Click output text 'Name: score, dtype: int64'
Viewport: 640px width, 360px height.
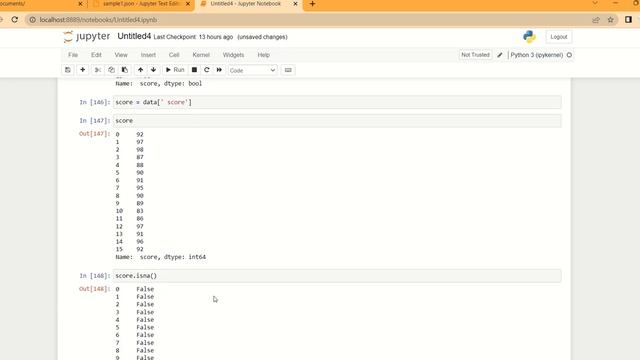tap(160, 257)
